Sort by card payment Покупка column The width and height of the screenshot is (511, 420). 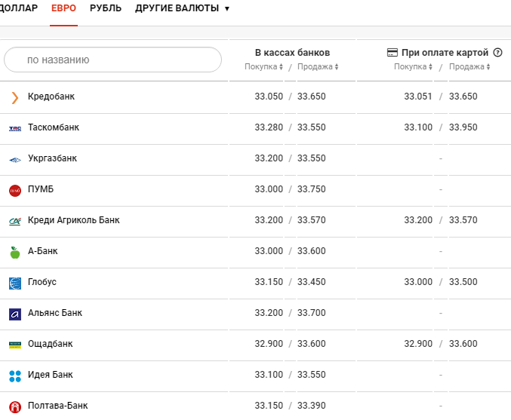click(x=413, y=67)
